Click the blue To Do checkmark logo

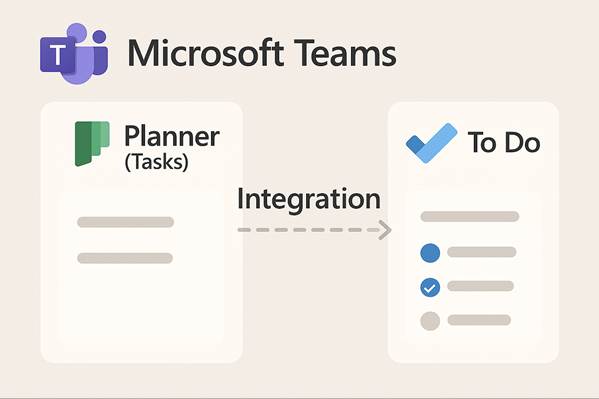(x=431, y=143)
